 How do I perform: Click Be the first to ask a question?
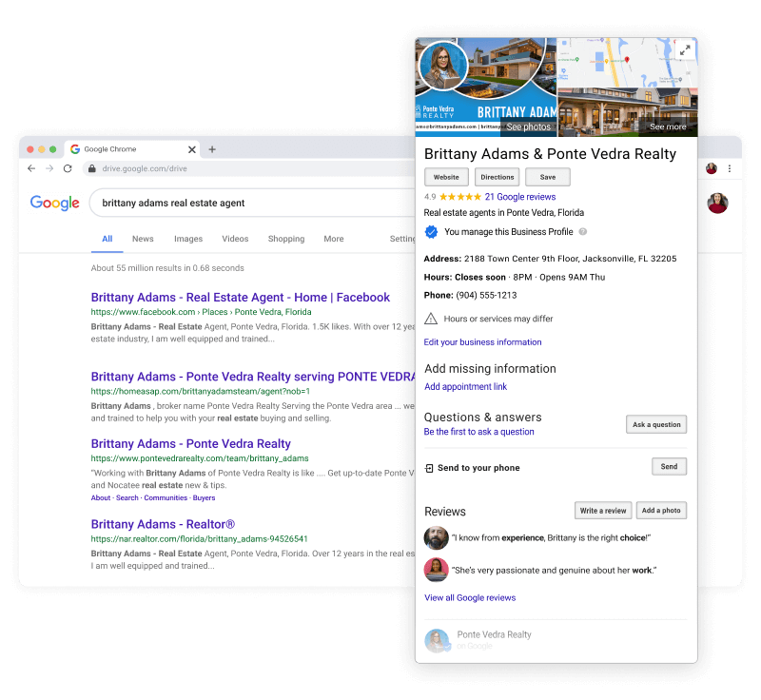pos(479,432)
